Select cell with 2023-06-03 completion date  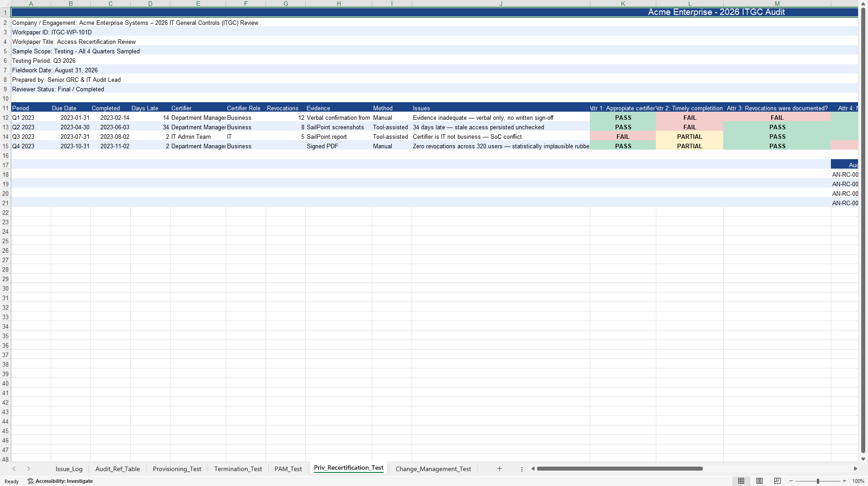[x=110, y=127]
